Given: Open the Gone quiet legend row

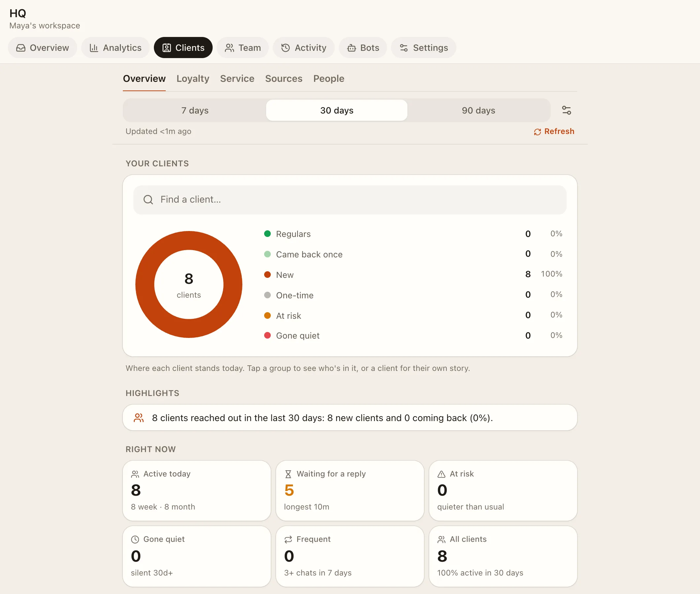Looking at the screenshot, I should coord(413,335).
